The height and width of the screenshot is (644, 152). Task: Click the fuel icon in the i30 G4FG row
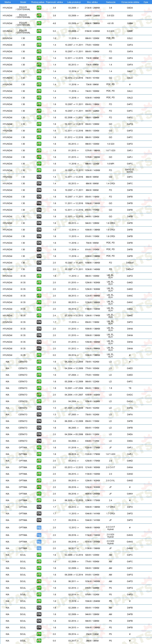coord(39,124)
